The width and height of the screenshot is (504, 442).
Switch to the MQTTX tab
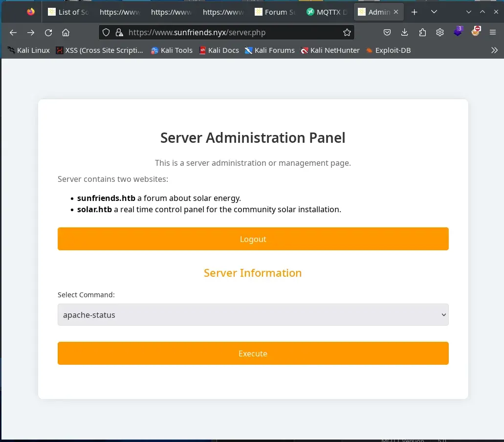[x=327, y=12]
